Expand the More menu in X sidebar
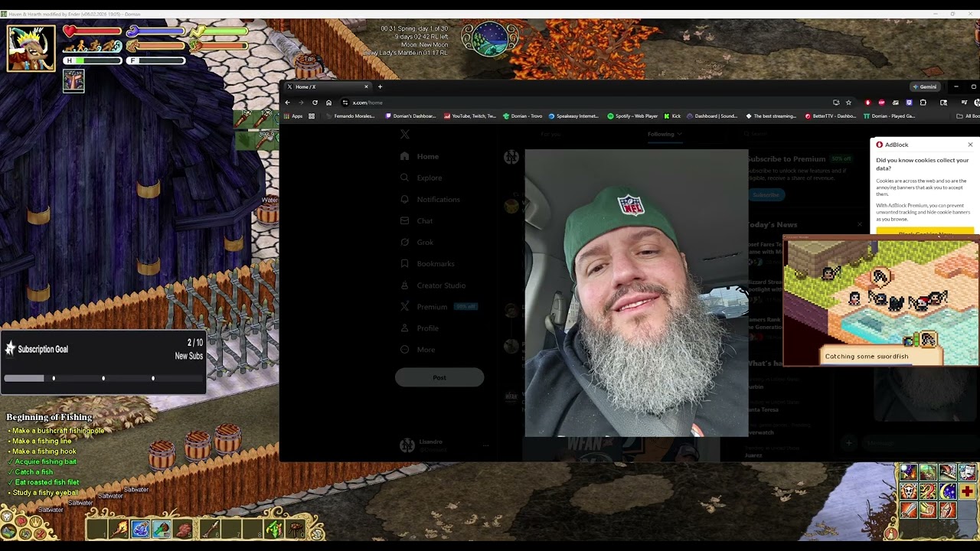Viewport: 980px width, 551px height. pyautogui.click(x=417, y=349)
